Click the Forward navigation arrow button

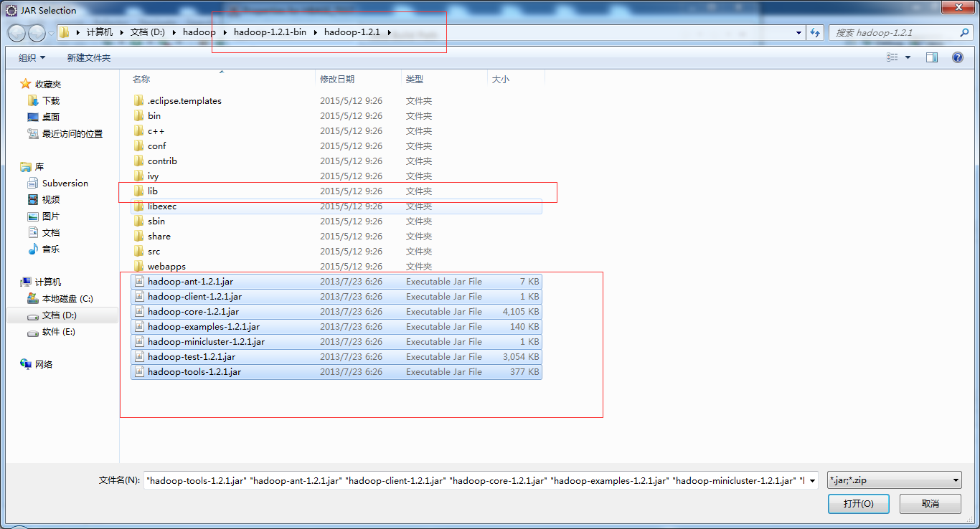tap(37, 33)
